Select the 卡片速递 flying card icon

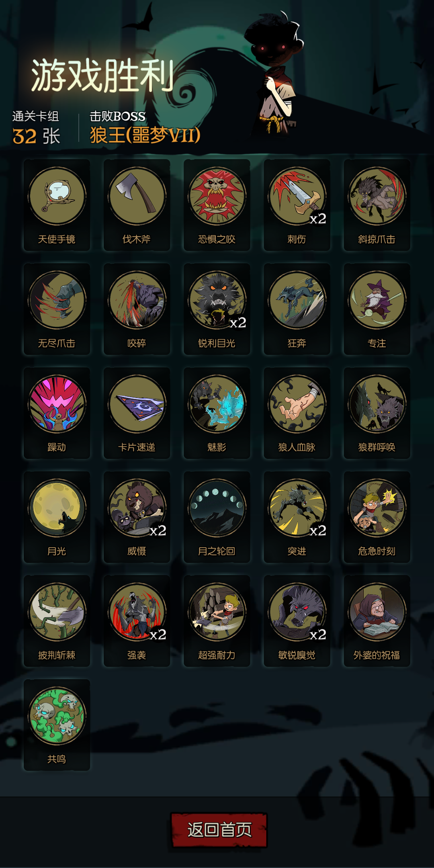[x=137, y=413]
